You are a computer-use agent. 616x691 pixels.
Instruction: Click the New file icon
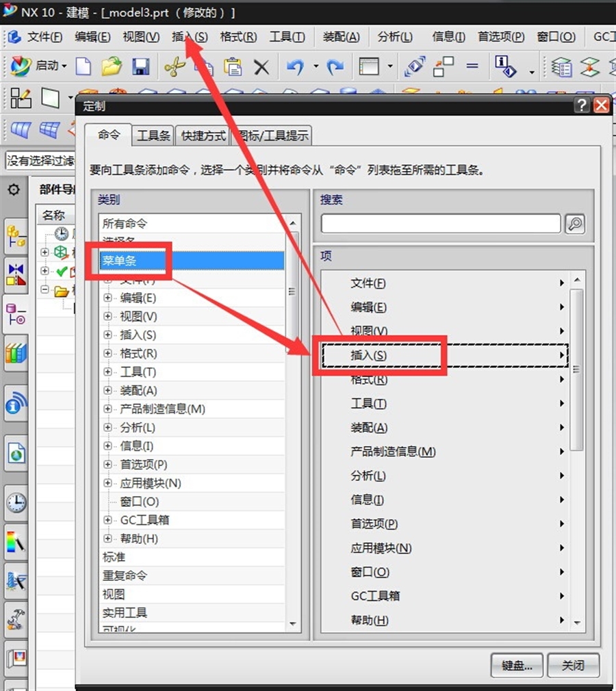click(84, 67)
